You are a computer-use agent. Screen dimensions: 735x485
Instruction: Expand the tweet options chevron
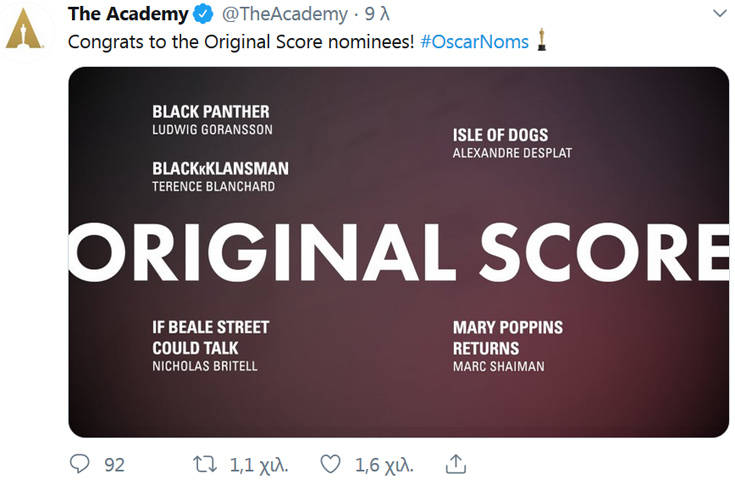point(720,14)
